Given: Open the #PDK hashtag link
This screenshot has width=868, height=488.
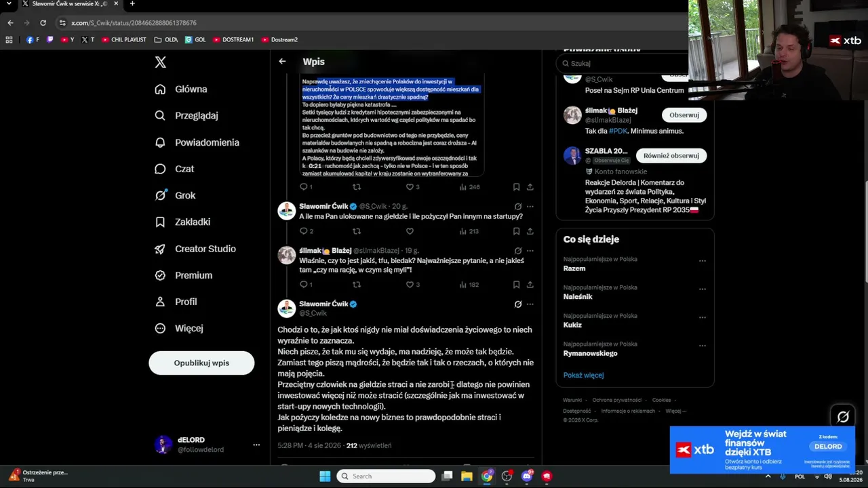Looking at the screenshot, I should 618,131.
